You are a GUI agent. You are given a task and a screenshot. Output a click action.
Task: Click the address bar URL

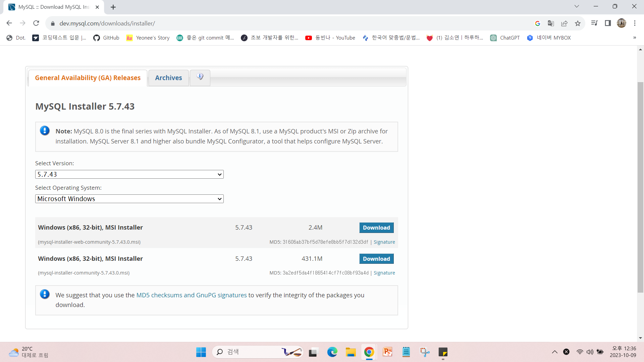pos(107,23)
